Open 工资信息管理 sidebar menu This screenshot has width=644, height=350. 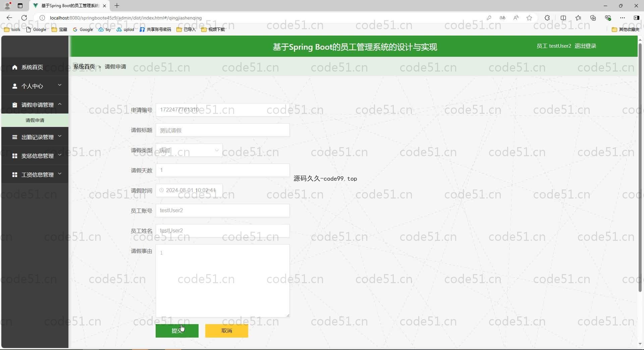pos(35,175)
